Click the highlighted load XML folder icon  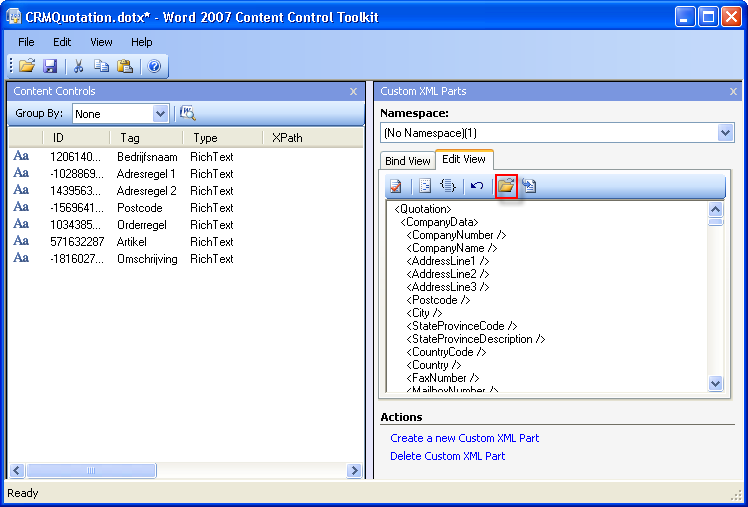point(506,186)
